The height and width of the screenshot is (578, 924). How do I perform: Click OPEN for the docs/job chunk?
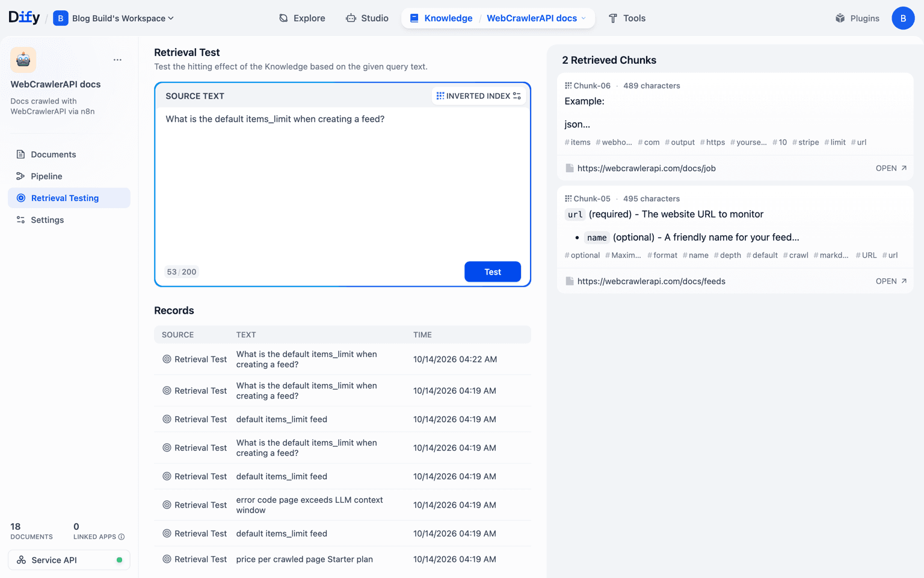(x=891, y=168)
